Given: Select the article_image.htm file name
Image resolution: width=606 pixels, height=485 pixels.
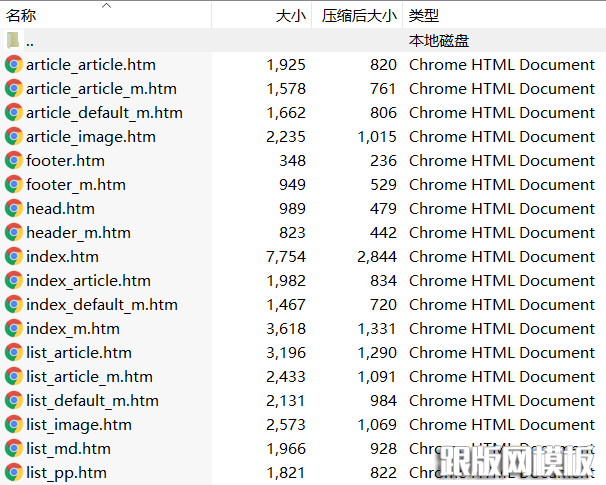Looking at the screenshot, I should 90,136.
